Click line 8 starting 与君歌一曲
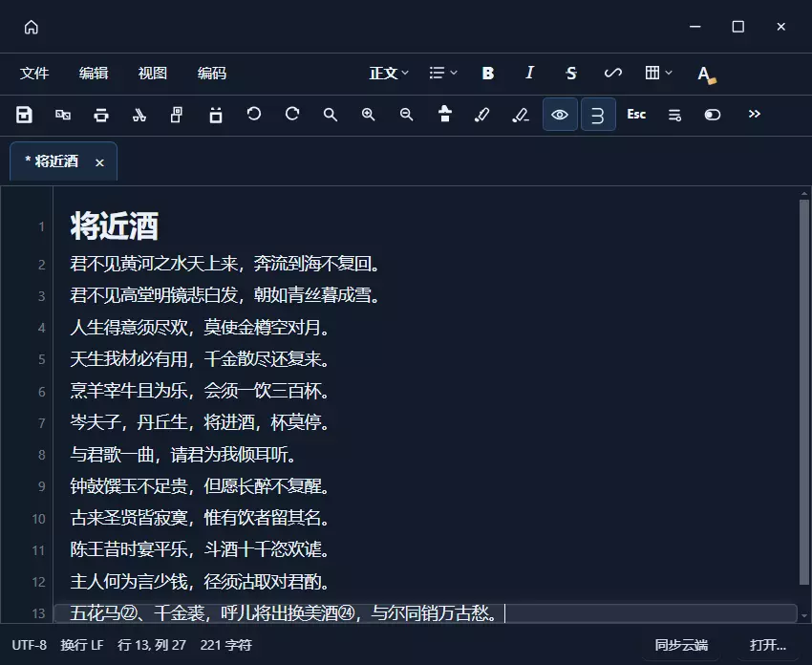 [x=183, y=455]
